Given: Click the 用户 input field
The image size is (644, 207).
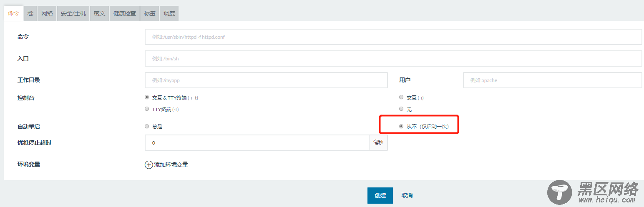Looking at the screenshot, I should [x=553, y=80].
